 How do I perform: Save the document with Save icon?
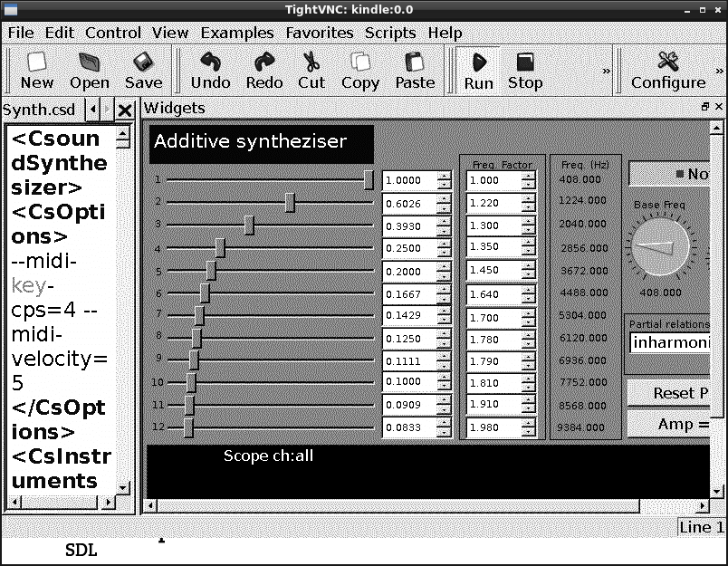pyautogui.click(x=143, y=71)
